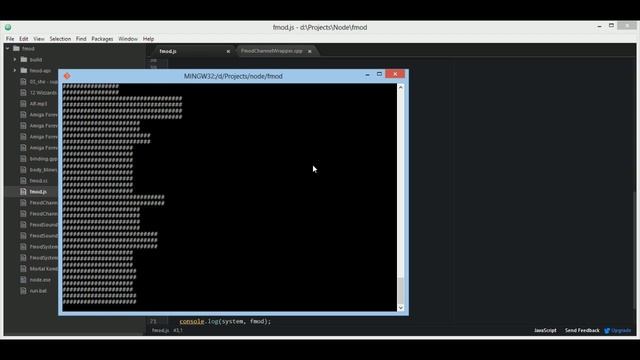
Task: Expand the fmod-api folder arrow
Action: pyautogui.click(x=15, y=71)
